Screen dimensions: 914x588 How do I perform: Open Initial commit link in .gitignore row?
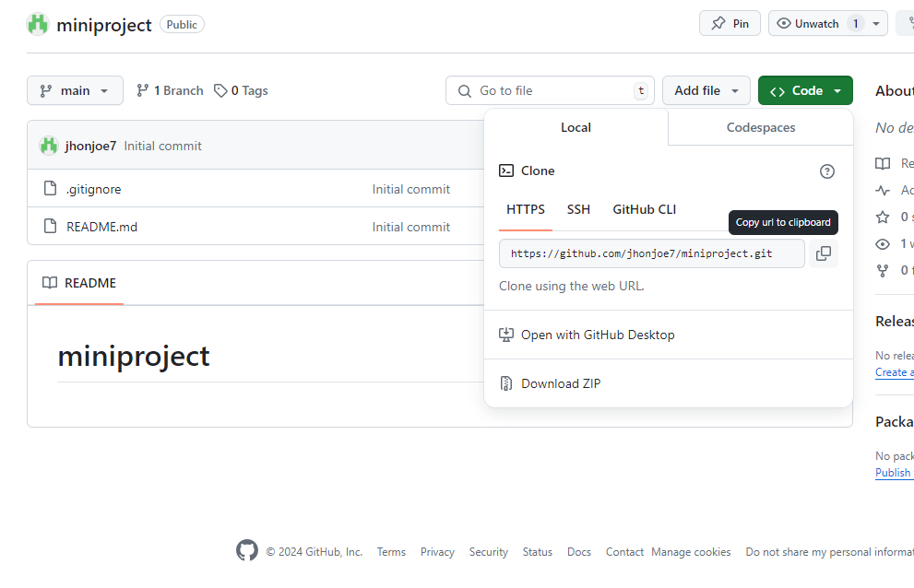coord(411,190)
